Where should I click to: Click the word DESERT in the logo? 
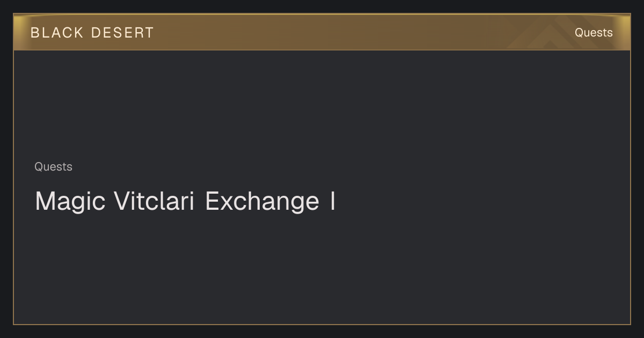(122, 33)
